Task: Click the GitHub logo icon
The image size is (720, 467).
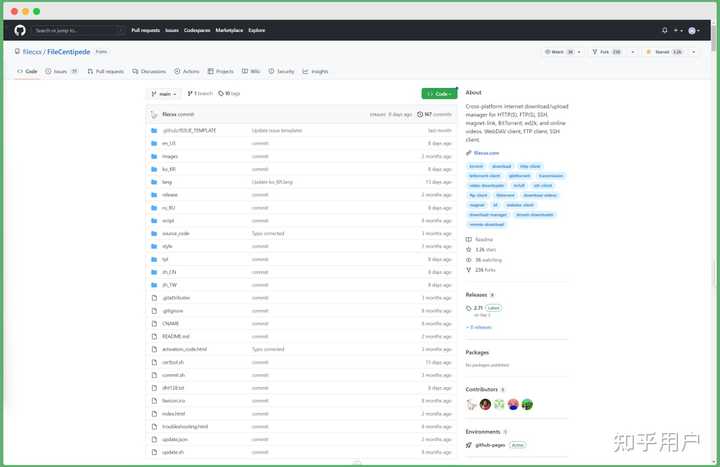Action: (x=20, y=30)
